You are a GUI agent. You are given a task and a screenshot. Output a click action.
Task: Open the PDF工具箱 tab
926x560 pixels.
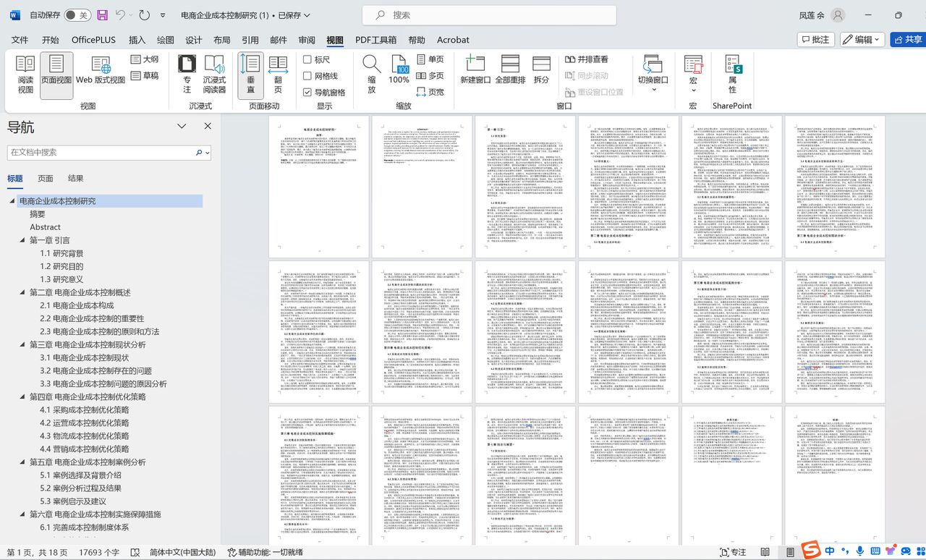[x=375, y=40]
